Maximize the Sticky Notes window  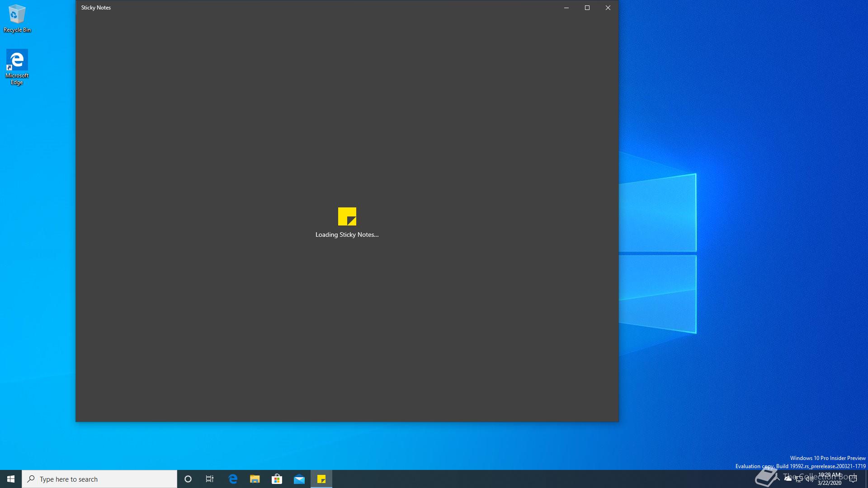coord(587,8)
